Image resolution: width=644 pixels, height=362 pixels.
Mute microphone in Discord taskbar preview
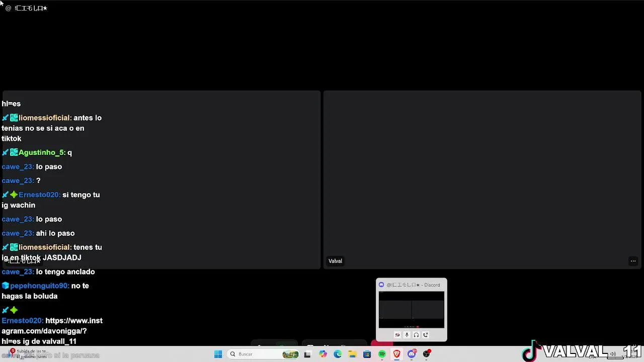click(407, 335)
